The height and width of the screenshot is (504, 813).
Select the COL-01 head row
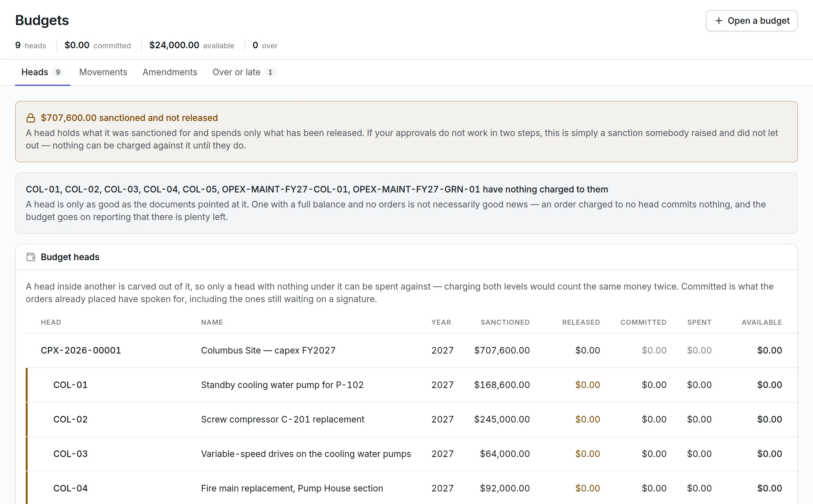click(412, 385)
